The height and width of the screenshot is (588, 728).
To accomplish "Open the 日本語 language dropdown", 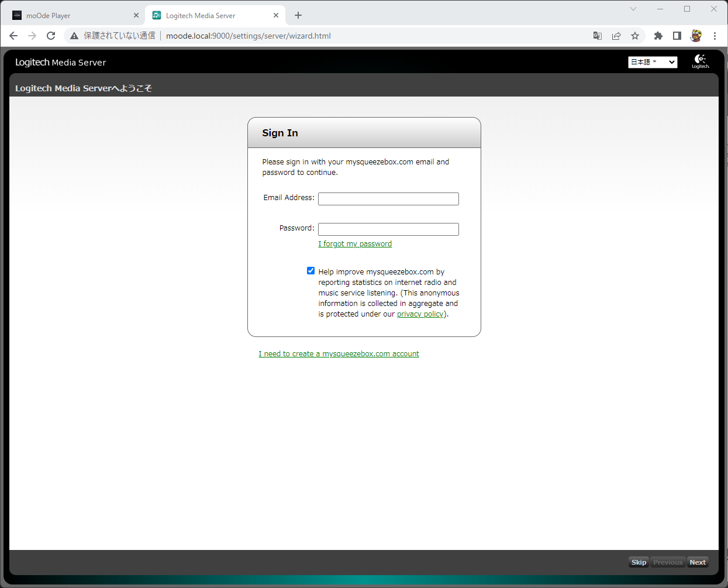I will pyautogui.click(x=653, y=62).
